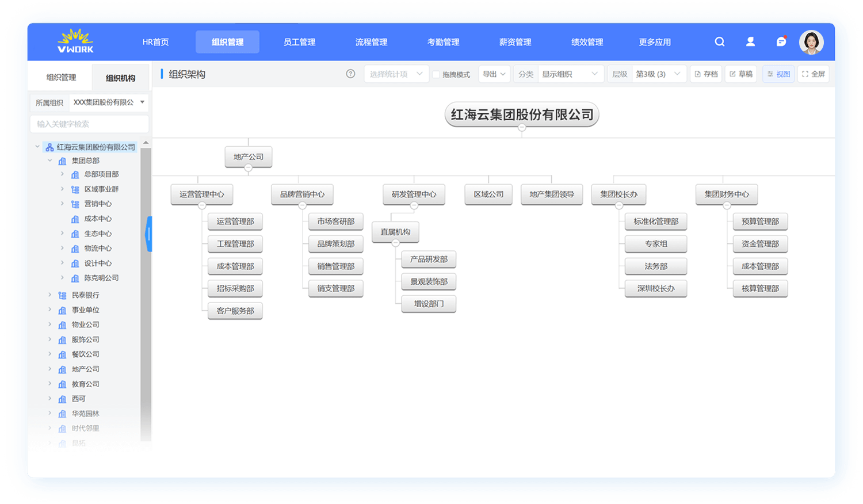Click the 存档 button

(x=706, y=74)
